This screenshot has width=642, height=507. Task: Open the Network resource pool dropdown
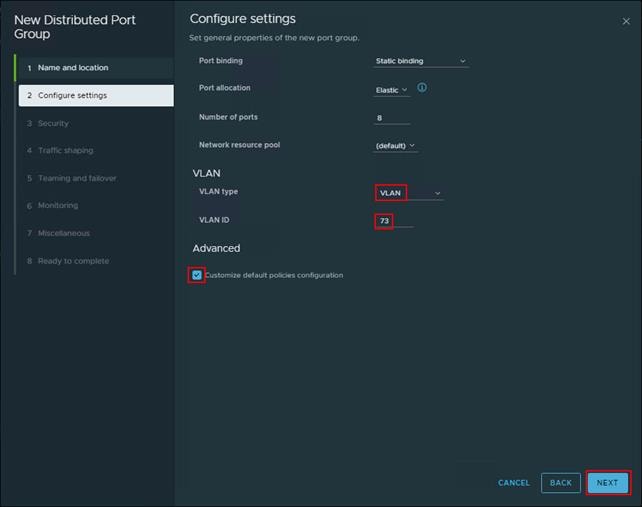(x=395, y=146)
